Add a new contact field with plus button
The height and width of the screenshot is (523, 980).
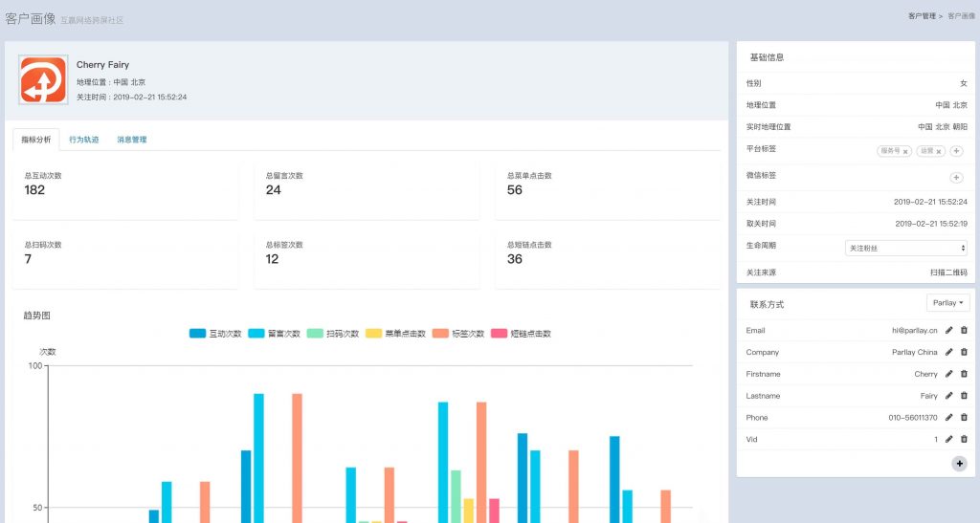pyautogui.click(x=959, y=464)
